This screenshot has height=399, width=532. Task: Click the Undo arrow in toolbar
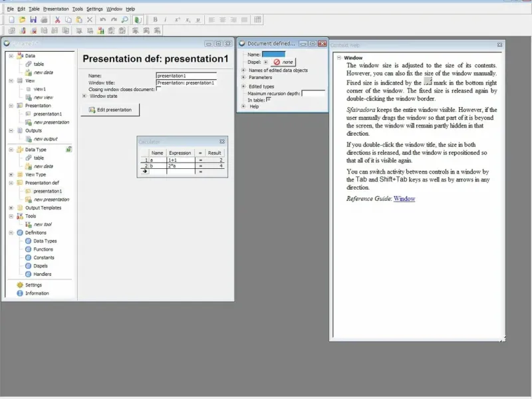pyautogui.click(x=102, y=20)
